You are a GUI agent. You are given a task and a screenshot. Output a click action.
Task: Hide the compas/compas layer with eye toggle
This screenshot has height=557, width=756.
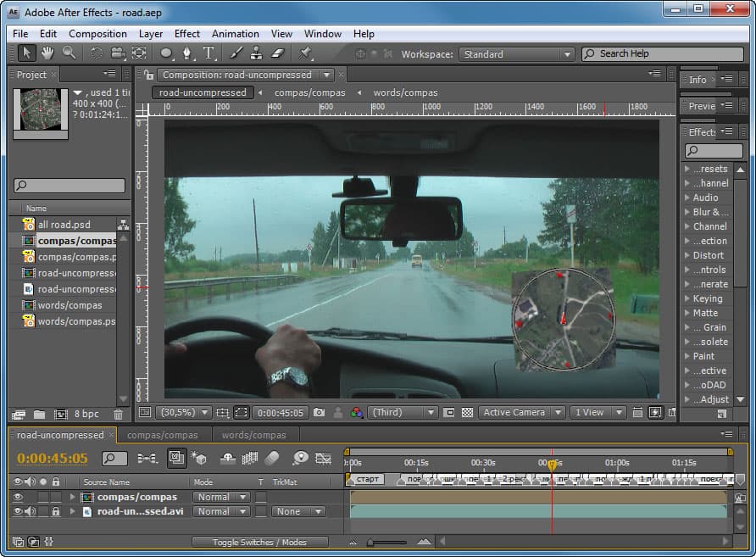point(18,497)
